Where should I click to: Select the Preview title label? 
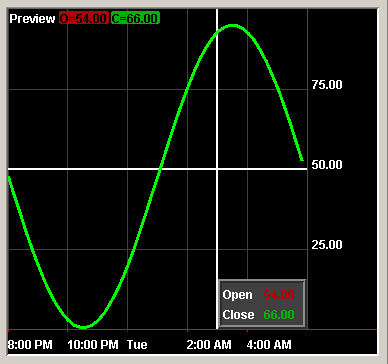pyautogui.click(x=32, y=19)
